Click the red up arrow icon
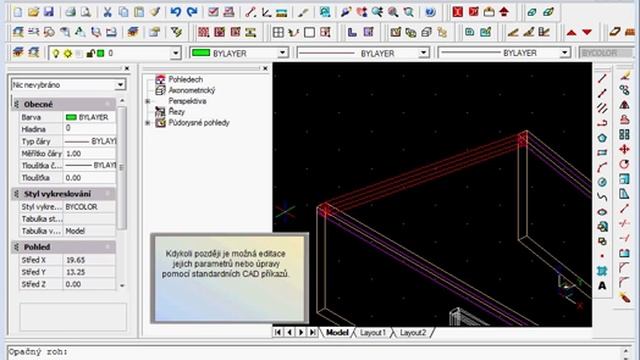Image resolution: width=640 pixels, height=360 pixels. (571, 32)
